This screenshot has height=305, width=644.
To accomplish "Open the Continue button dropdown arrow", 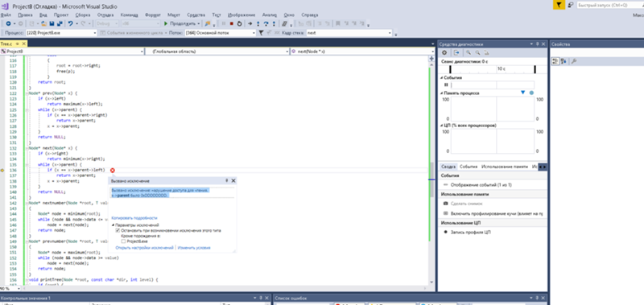I will point(199,24).
